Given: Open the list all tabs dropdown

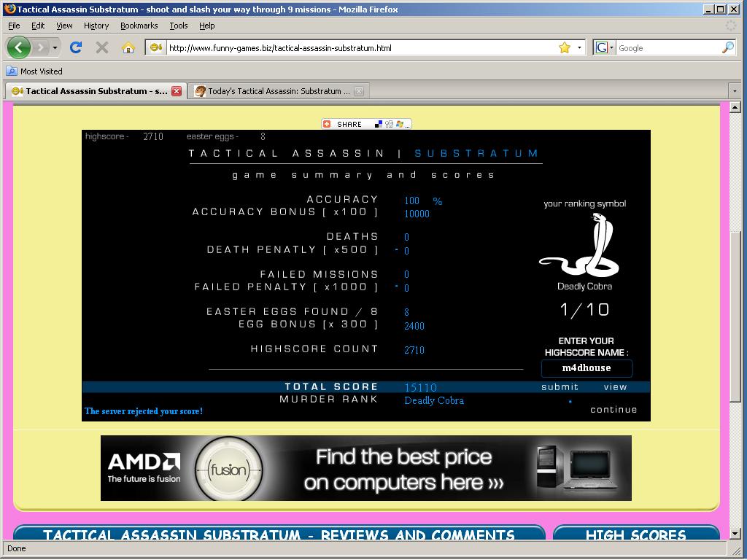Looking at the screenshot, I should click(734, 91).
